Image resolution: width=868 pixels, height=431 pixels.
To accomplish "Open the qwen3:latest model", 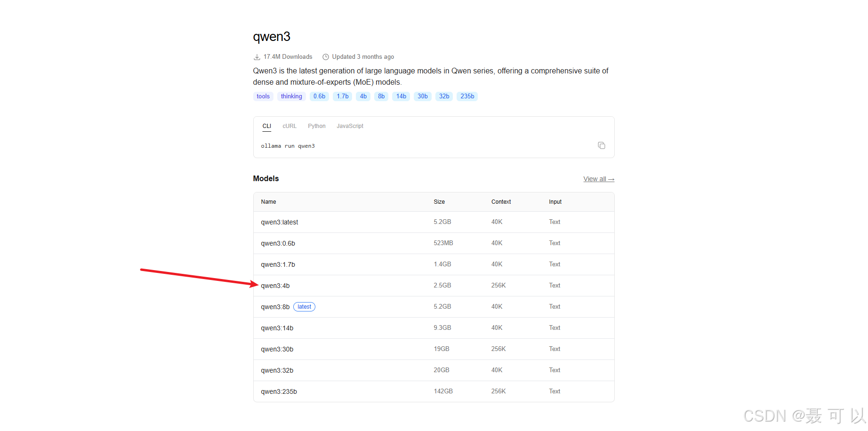I will point(280,222).
